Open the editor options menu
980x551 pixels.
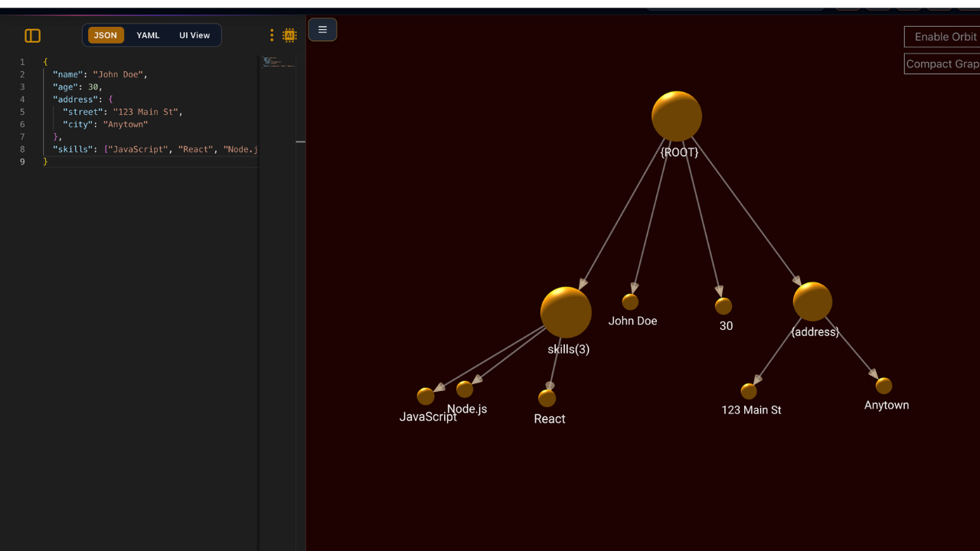pos(272,35)
